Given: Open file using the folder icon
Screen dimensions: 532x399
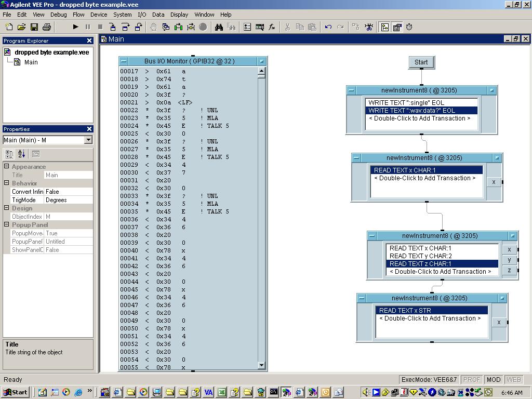Looking at the screenshot, I should pyautogui.click(x=22, y=27).
